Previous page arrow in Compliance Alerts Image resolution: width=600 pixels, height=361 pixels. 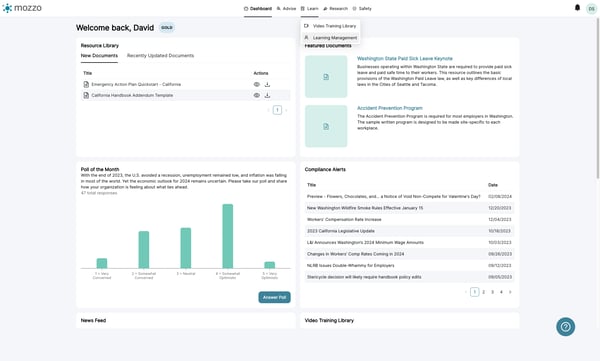[x=466, y=292]
